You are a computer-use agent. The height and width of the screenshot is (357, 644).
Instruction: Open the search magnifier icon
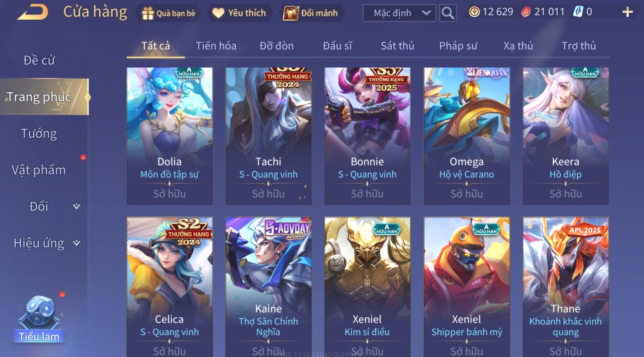click(448, 13)
